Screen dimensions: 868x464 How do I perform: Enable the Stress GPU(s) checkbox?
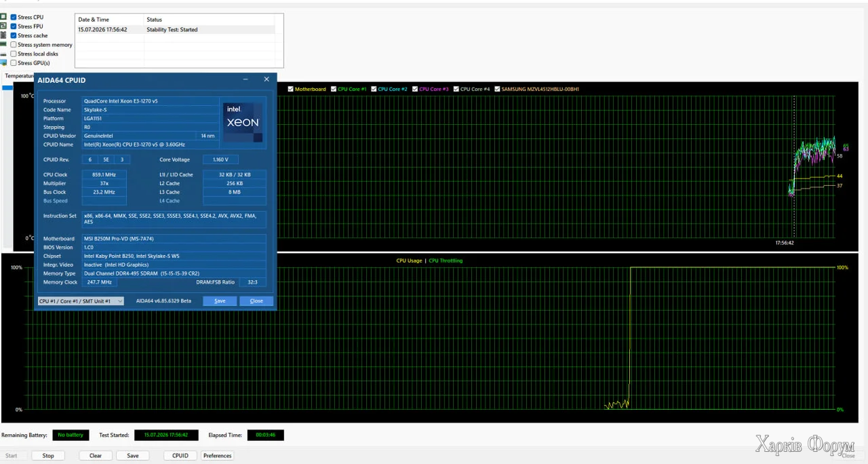coord(14,62)
